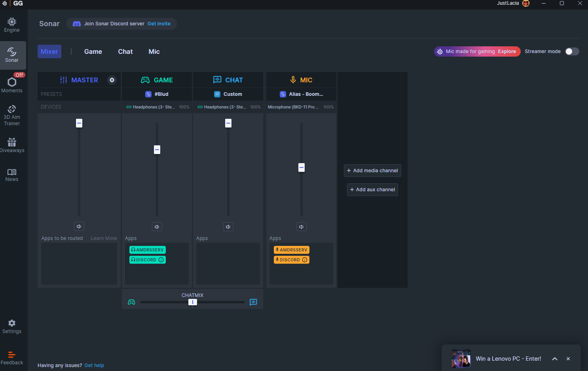Image resolution: width=588 pixels, height=371 pixels.
Task: Select AMDRSSERV app tag in Mic channel
Action: (x=292, y=250)
